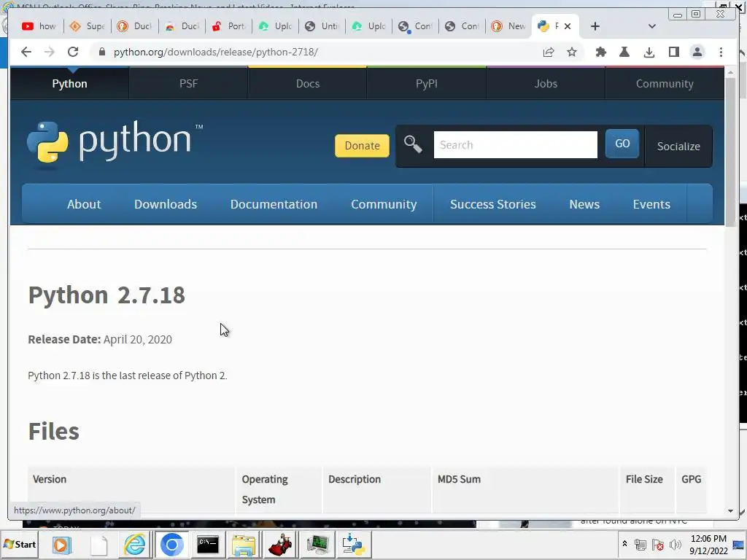This screenshot has width=747, height=560.
Task: Click 'Python 2.7.18' heading text
Action: point(107,295)
